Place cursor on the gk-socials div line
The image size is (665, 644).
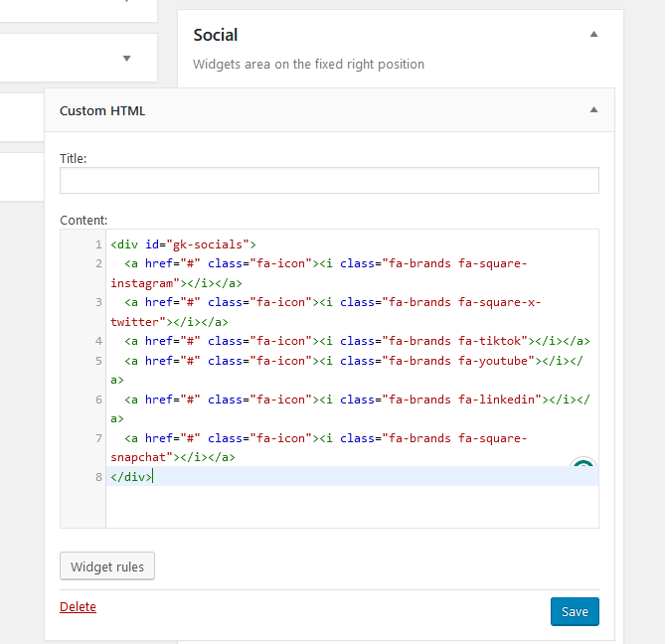(184, 244)
